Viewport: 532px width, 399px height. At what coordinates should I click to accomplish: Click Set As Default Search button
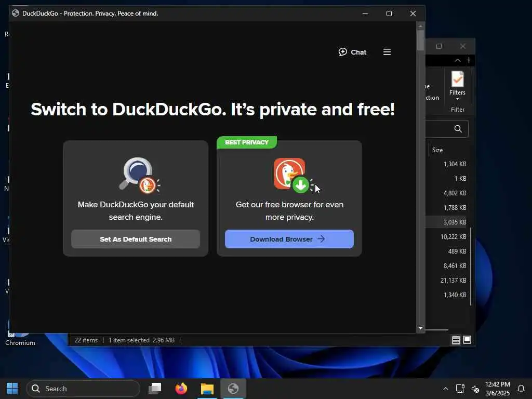(136, 239)
